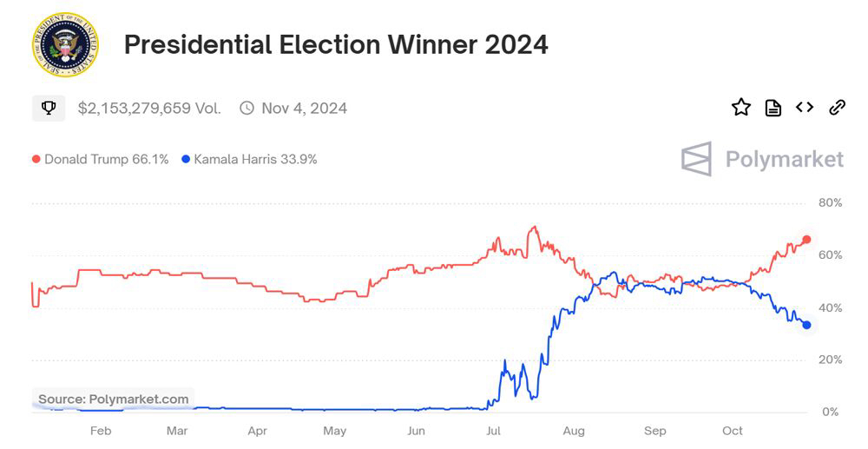The image size is (868, 449).
Task: Click the trophy icon
Action: tap(49, 108)
